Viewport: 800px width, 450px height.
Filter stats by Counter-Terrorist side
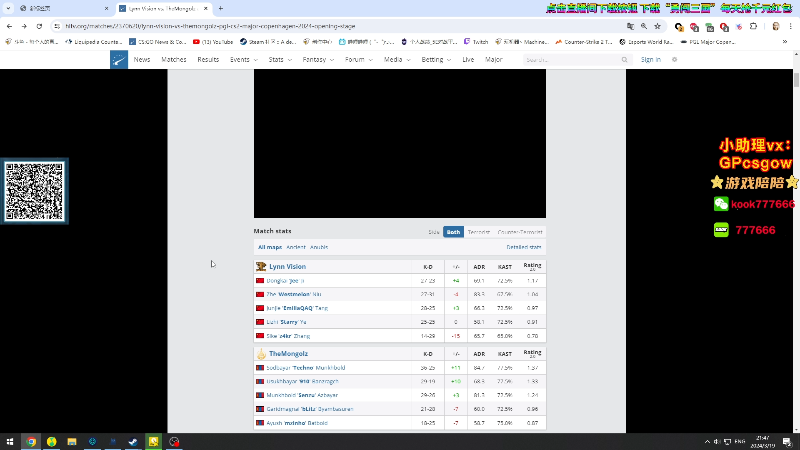point(519,232)
